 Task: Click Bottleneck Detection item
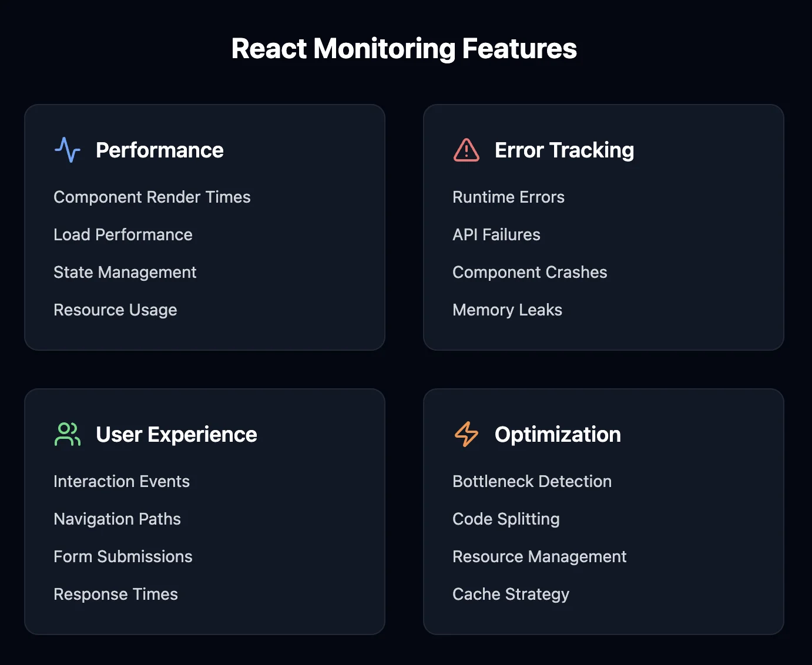[532, 481]
